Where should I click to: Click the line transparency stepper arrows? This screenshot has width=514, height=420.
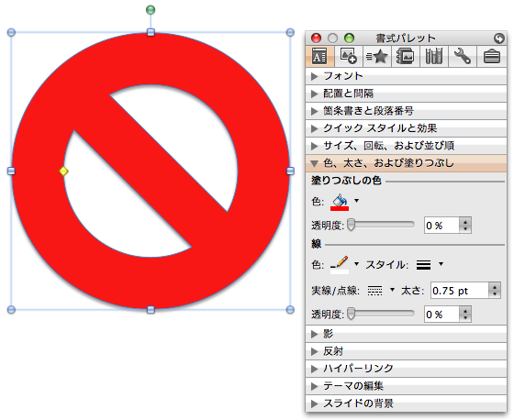[x=465, y=315]
